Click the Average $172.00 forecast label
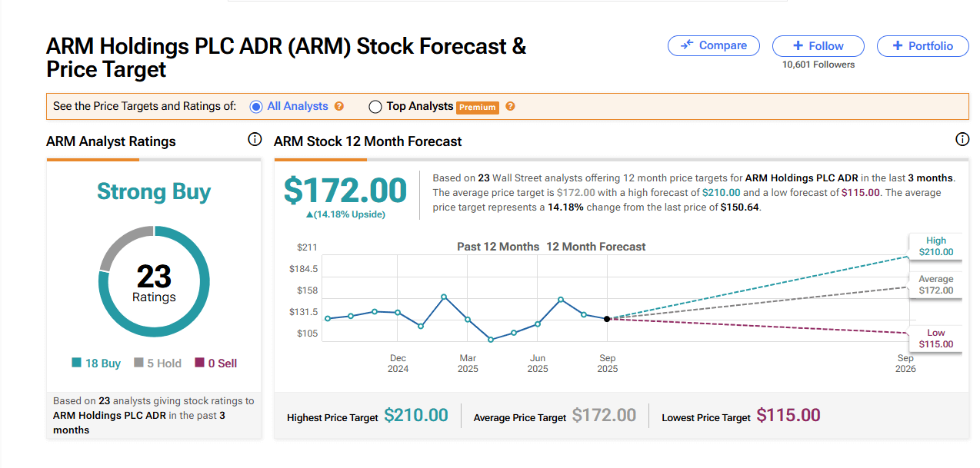The image size is (980, 468). [935, 285]
